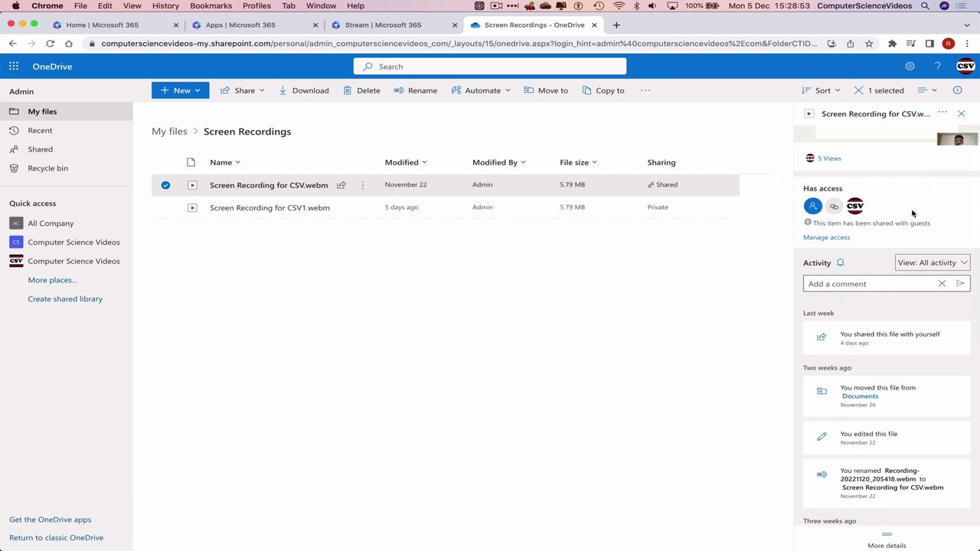This screenshot has height=551, width=980.
Task: Open the Bookmarks menu in menu bar
Action: [x=211, y=5]
